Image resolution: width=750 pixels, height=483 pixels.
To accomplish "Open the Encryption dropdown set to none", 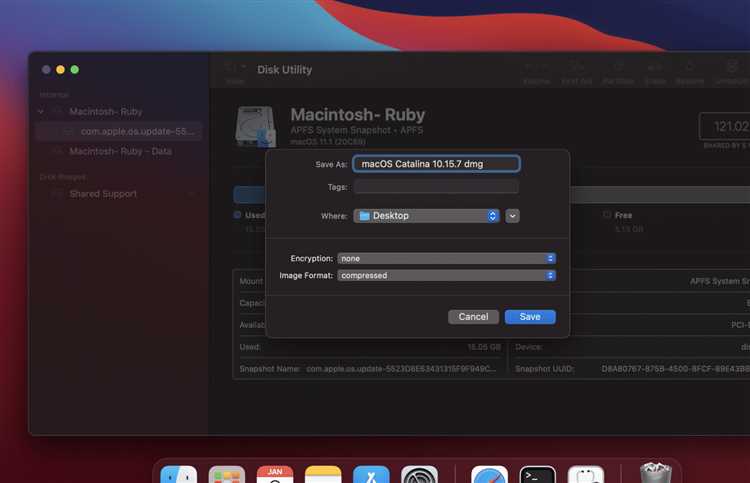I will click(446, 258).
